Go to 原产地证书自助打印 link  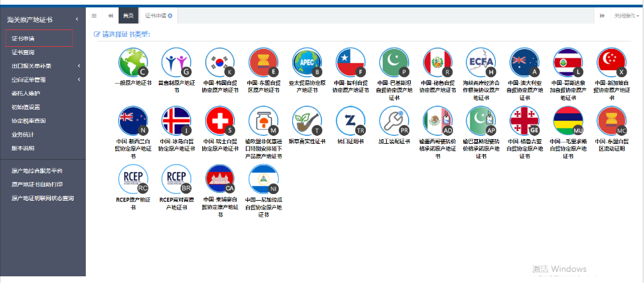pos(37,185)
